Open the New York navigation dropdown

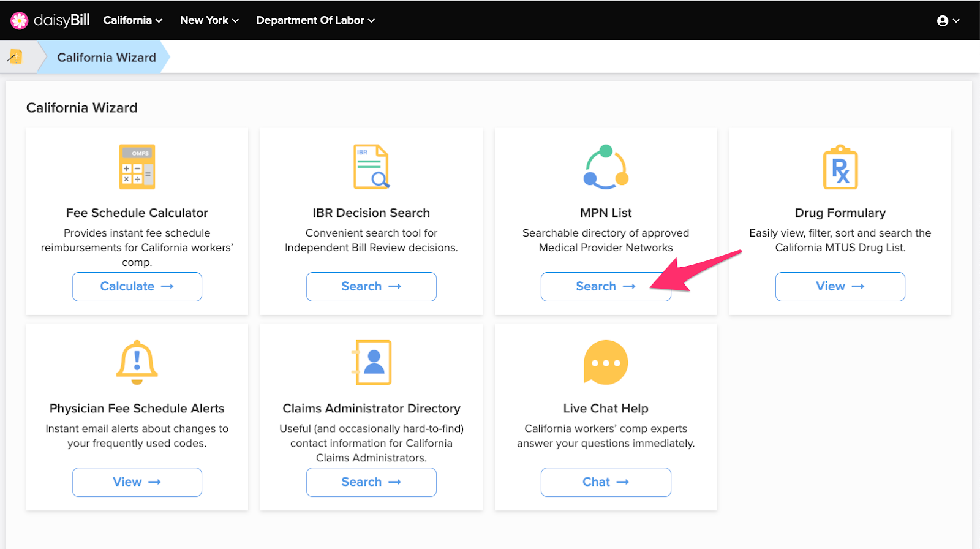pos(209,20)
